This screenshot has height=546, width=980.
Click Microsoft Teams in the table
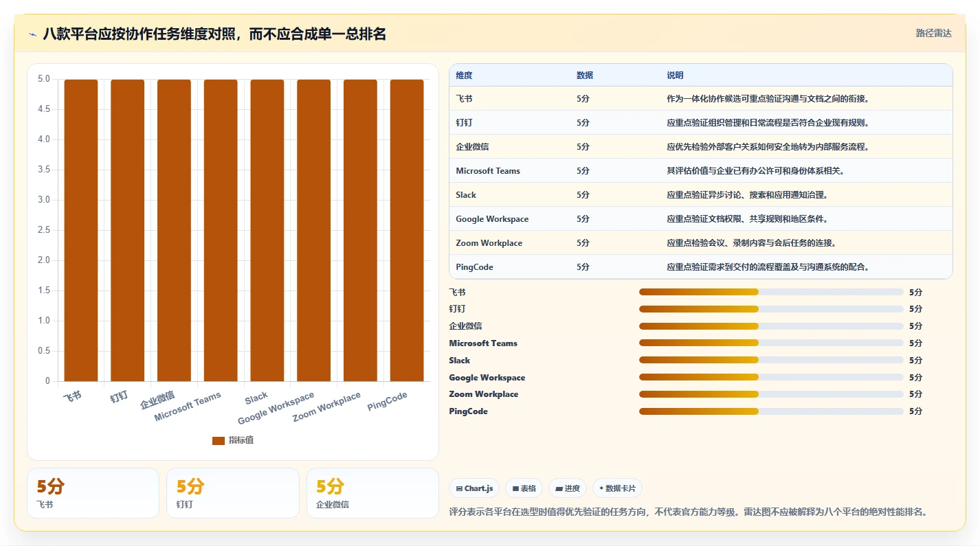pos(488,171)
